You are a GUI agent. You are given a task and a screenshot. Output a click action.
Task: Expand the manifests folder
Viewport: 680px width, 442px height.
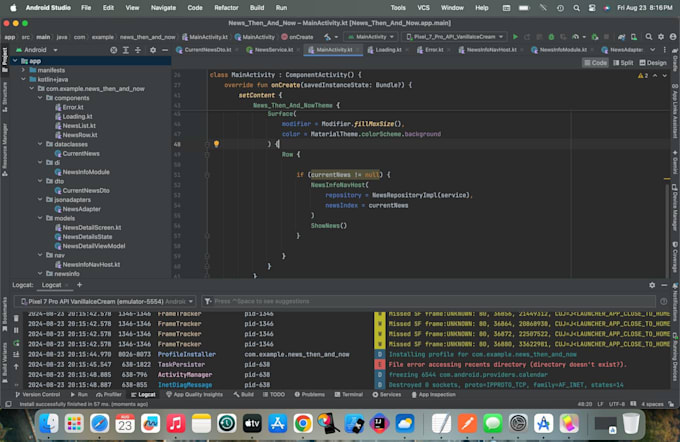click(23, 70)
